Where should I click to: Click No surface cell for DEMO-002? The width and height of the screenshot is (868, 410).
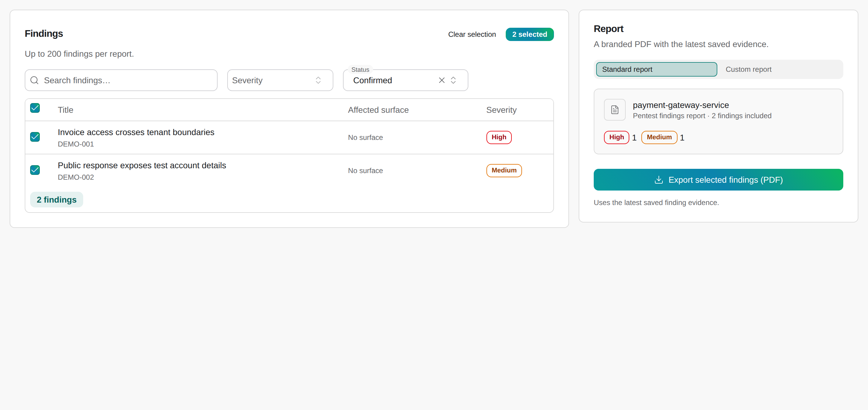point(365,170)
